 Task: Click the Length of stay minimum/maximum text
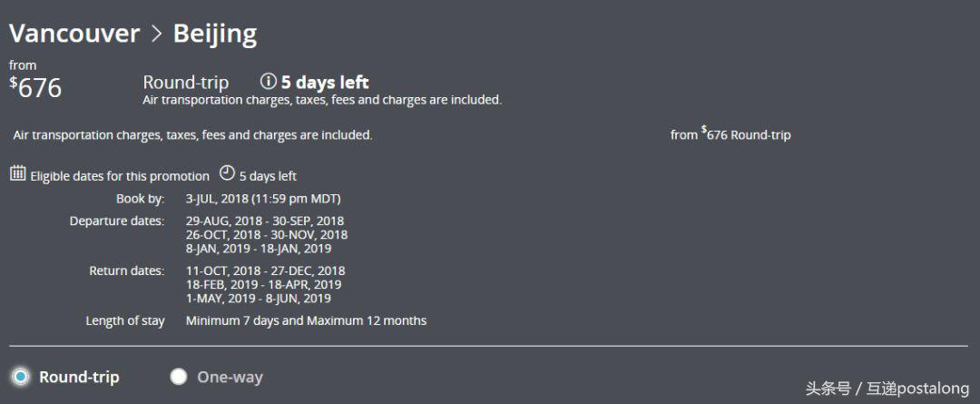tap(306, 320)
